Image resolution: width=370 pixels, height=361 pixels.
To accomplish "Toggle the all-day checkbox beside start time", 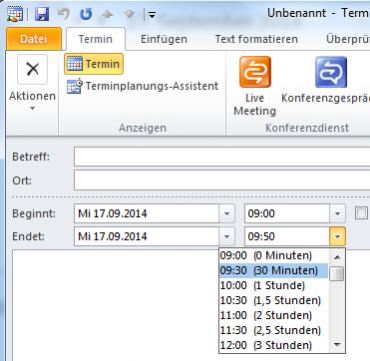I will click(361, 213).
